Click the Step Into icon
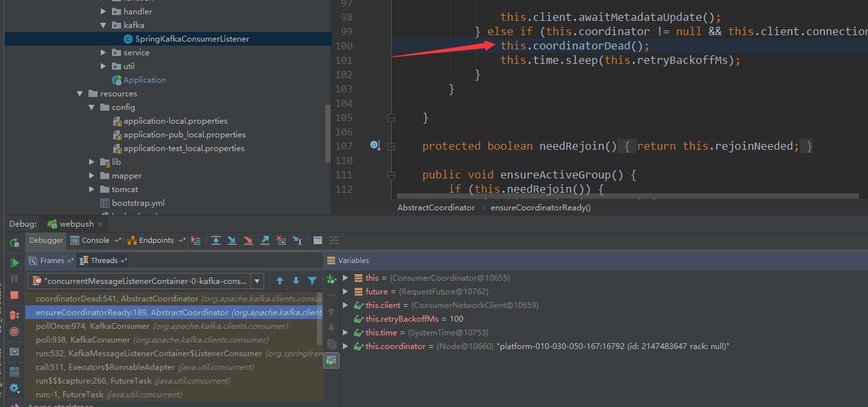The height and width of the screenshot is (407, 868). click(x=232, y=240)
